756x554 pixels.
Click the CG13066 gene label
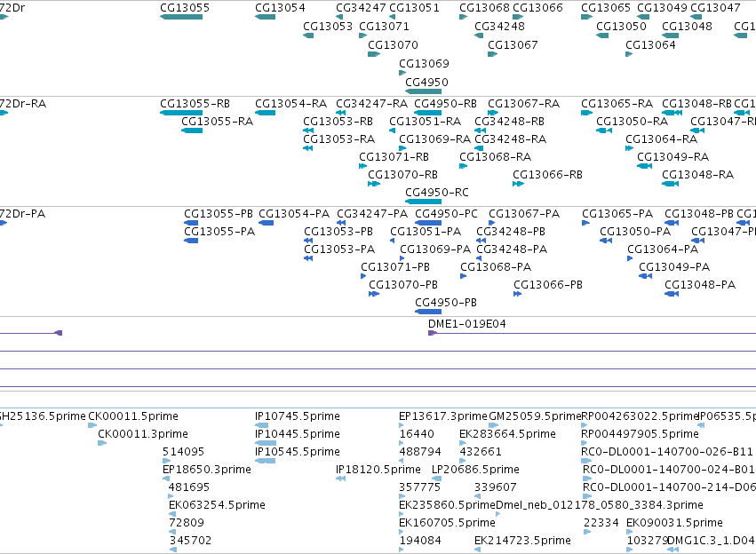pyautogui.click(x=537, y=8)
